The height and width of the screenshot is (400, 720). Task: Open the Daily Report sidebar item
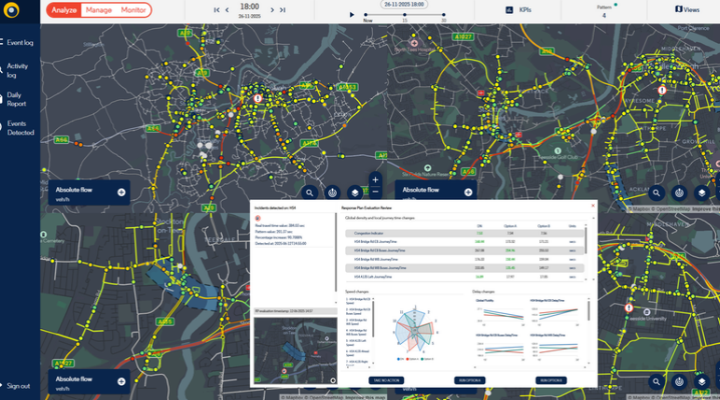tap(14, 99)
